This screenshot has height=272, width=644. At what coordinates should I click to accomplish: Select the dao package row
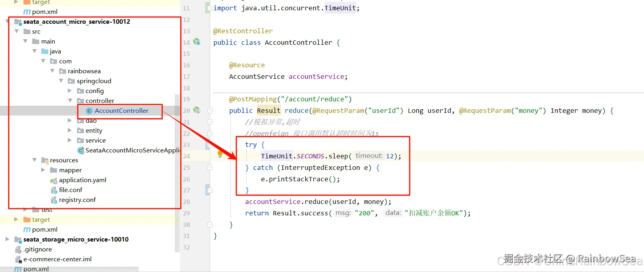(90, 120)
